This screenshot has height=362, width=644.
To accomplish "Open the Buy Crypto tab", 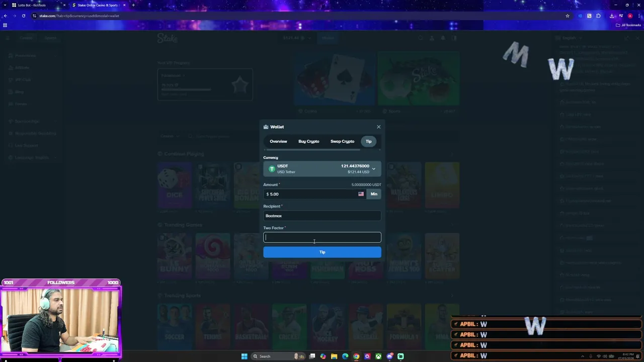I will 308,141.
